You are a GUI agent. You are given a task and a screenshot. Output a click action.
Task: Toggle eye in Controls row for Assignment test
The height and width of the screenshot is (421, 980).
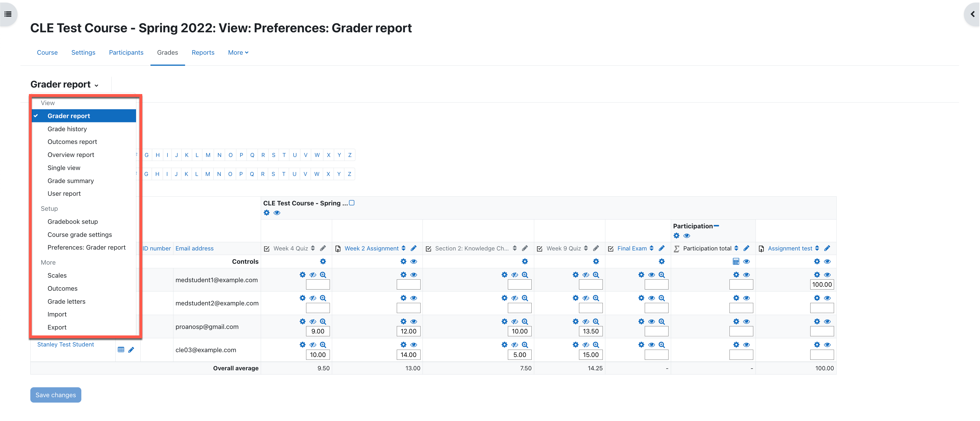(x=828, y=262)
